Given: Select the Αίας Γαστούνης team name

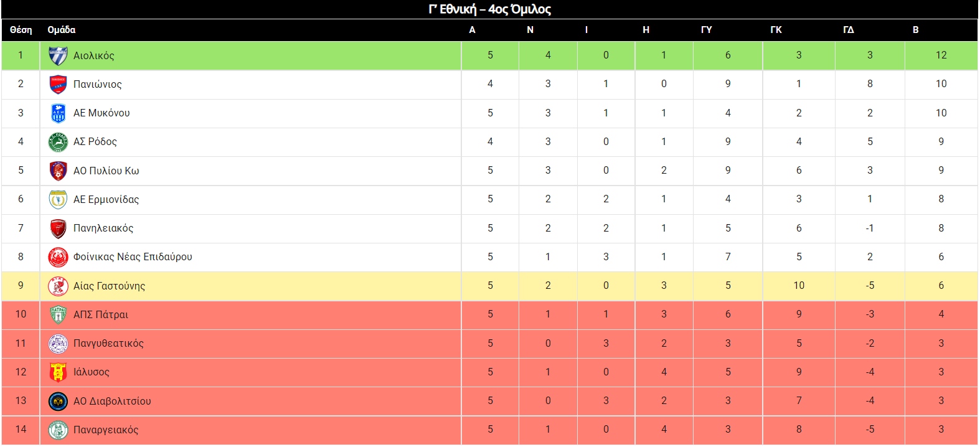Looking at the screenshot, I should [x=109, y=286].
